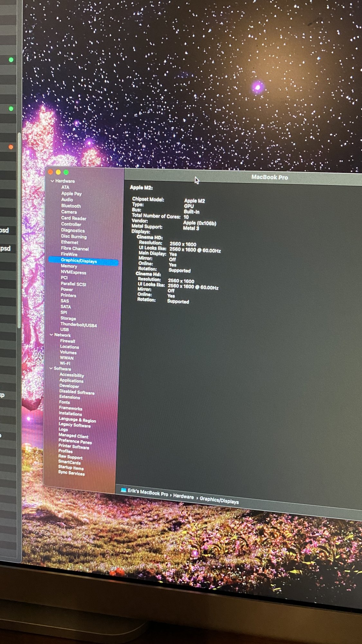The height and width of the screenshot is (644, 362).
Task: Open Wi-Fi network details
Action: coord(65,363)
